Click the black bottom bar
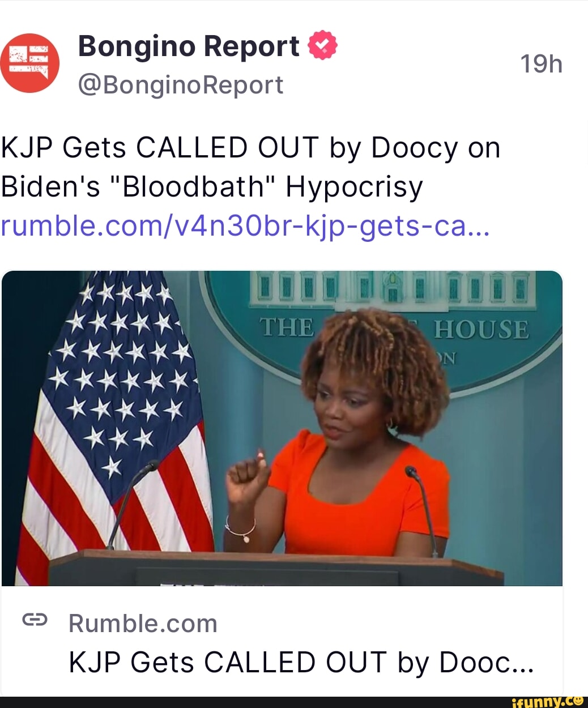588x708 pixels. pos(294,702)
